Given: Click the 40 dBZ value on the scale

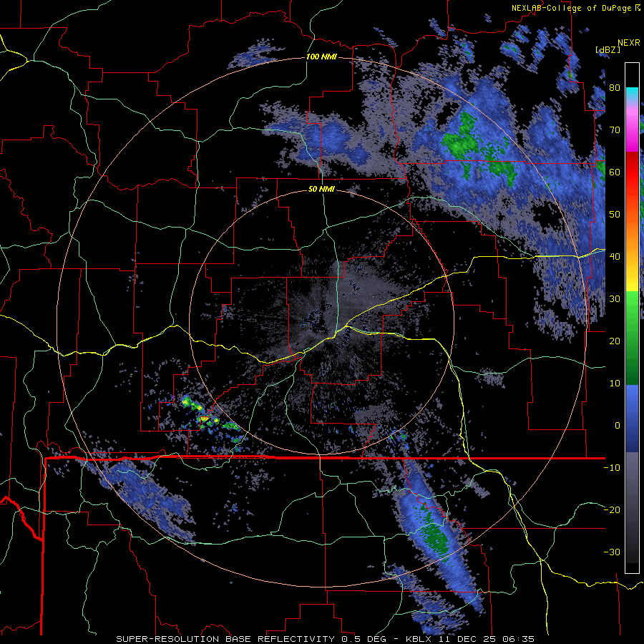Looking at the screenshot, I should pyautogui.click(x=615, y=257).
